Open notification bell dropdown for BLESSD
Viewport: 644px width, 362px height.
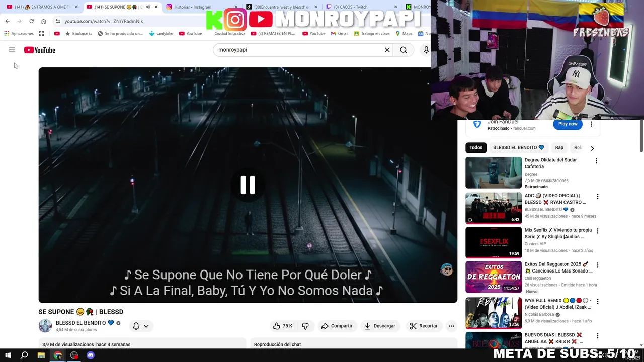[x=140, y=326]
